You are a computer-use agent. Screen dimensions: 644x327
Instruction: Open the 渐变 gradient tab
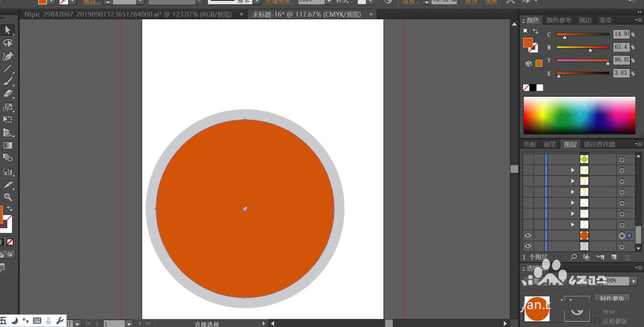click(605, 20)
